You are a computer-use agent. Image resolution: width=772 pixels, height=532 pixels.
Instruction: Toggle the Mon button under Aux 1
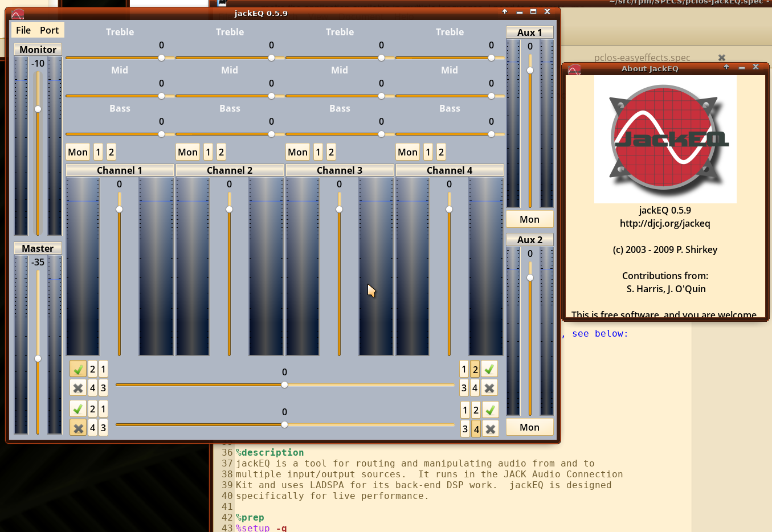tap(529, 219)
